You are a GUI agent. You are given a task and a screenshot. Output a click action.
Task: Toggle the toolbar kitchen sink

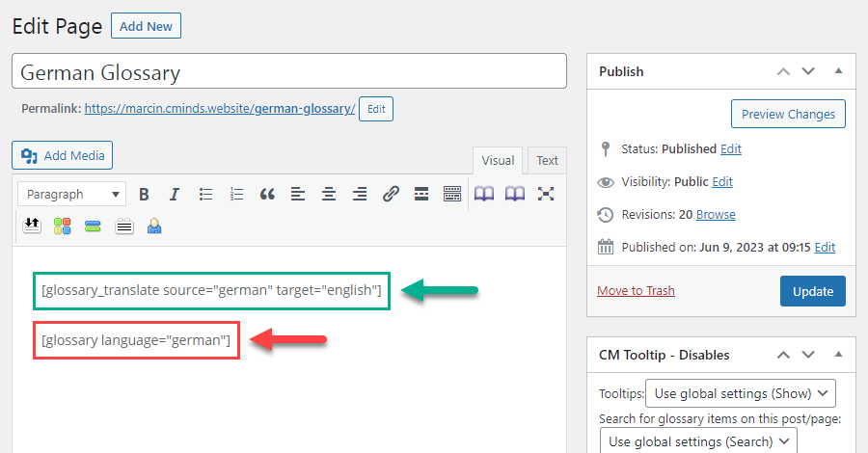(452, 194)
